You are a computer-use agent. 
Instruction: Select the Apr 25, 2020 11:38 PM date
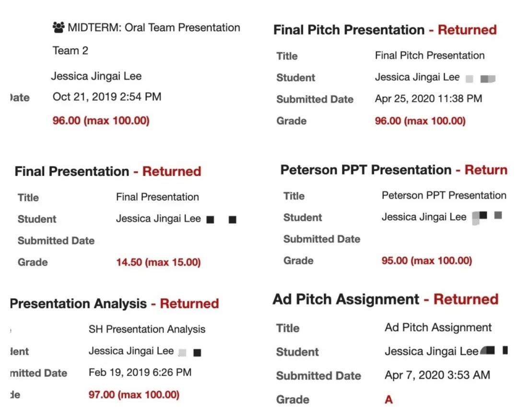[x=428, y=99]
